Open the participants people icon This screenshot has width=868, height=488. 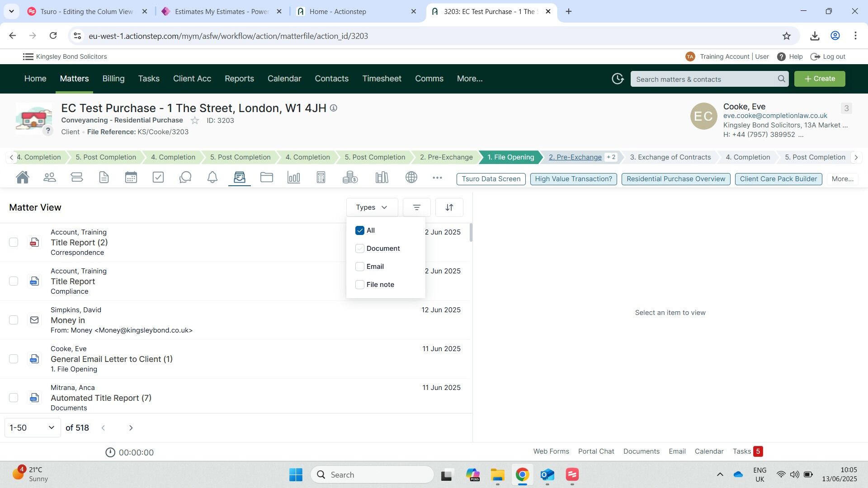tap(50, 178)
